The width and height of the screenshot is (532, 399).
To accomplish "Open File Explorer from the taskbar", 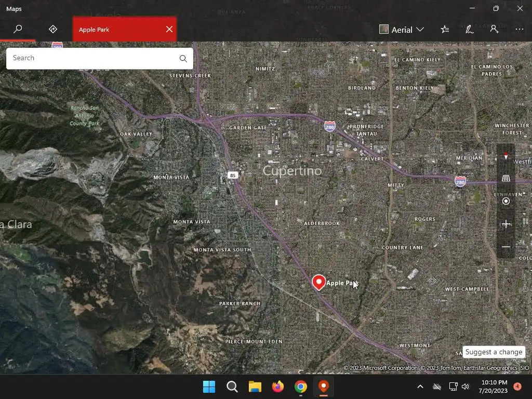I will 255,387.
